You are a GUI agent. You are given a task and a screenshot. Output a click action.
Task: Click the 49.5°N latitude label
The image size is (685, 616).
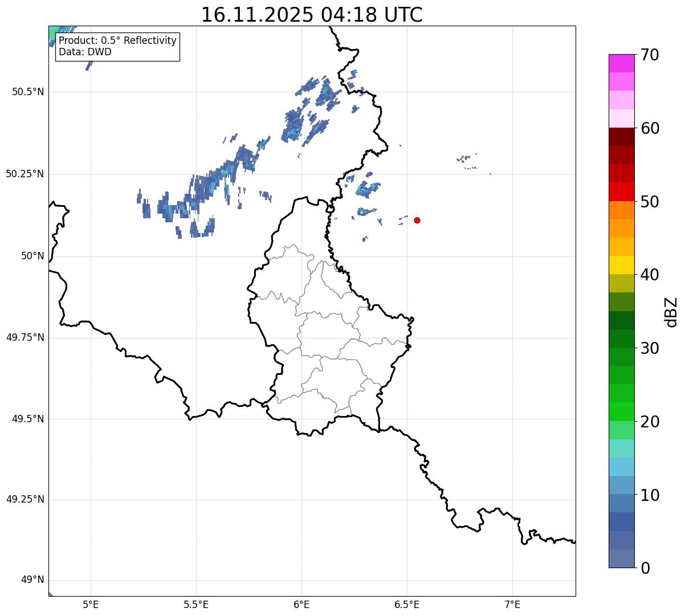pyautogui.click(x=28, y=419)
